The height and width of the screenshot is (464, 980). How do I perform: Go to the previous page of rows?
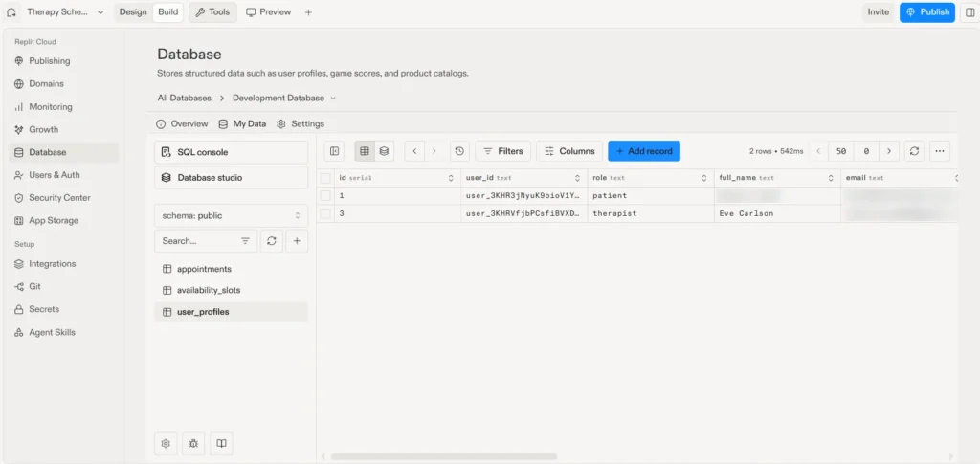pos(819,151)
